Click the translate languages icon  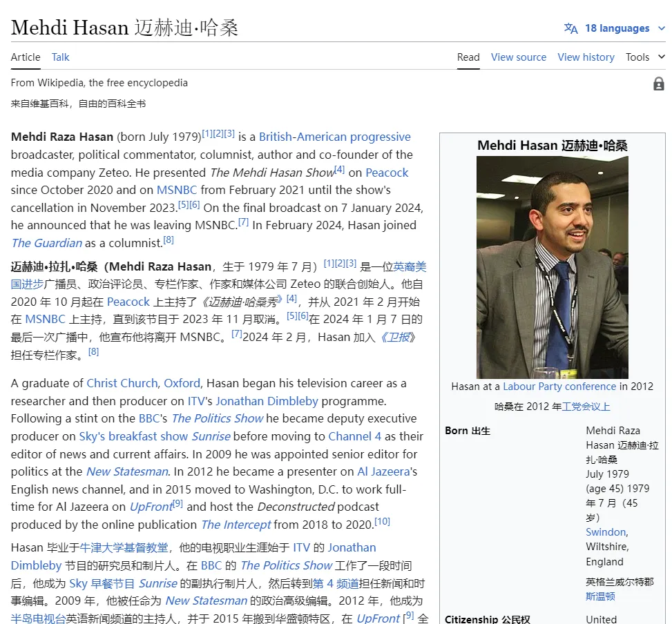pos(570,28)
